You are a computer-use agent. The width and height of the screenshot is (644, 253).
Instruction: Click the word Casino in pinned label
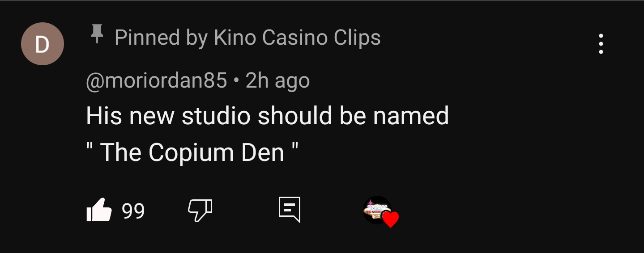tap(289, 38)
